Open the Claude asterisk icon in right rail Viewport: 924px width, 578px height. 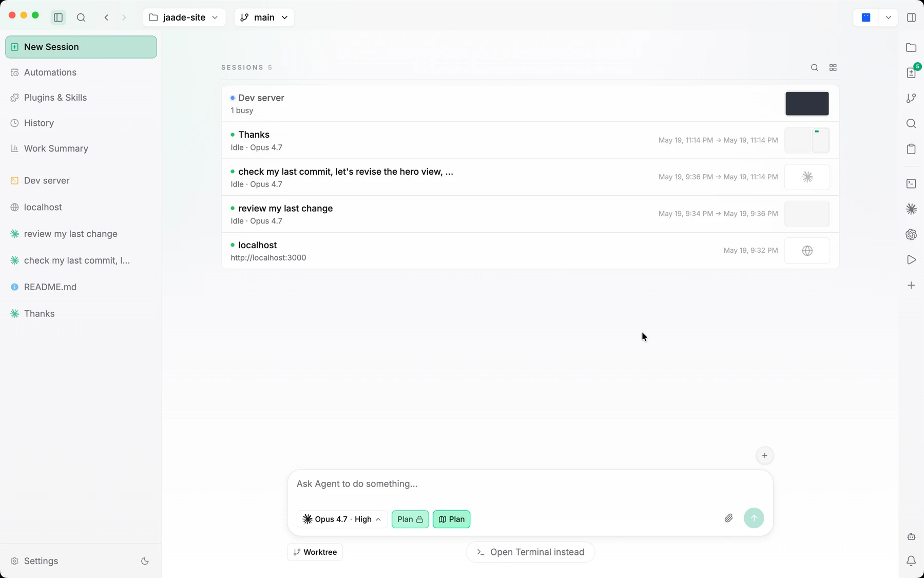[x=911, y=209]
